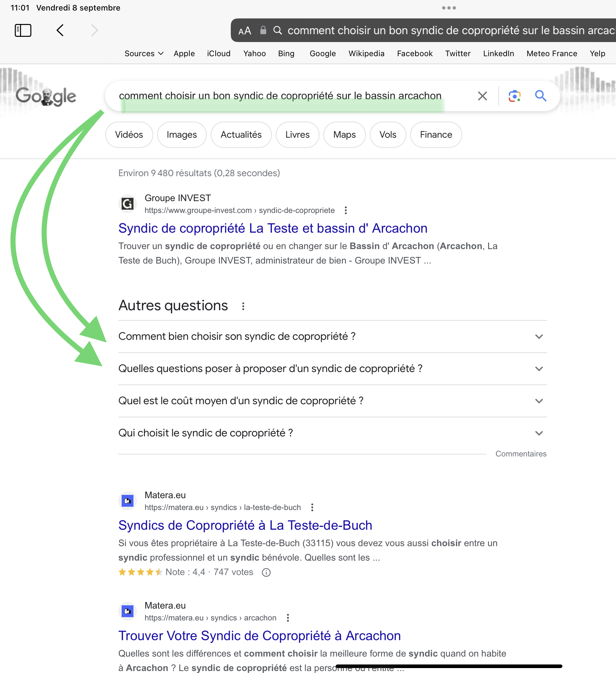The height and width of the screenshot is (673, 616).
Task: Switch to the Images search filter
Action: coord(182,135)
